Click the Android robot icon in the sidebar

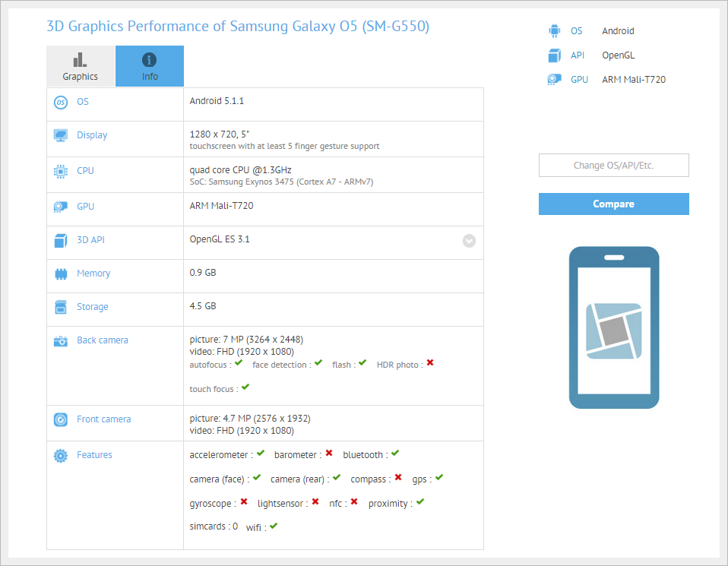click(x=554, y=31)
